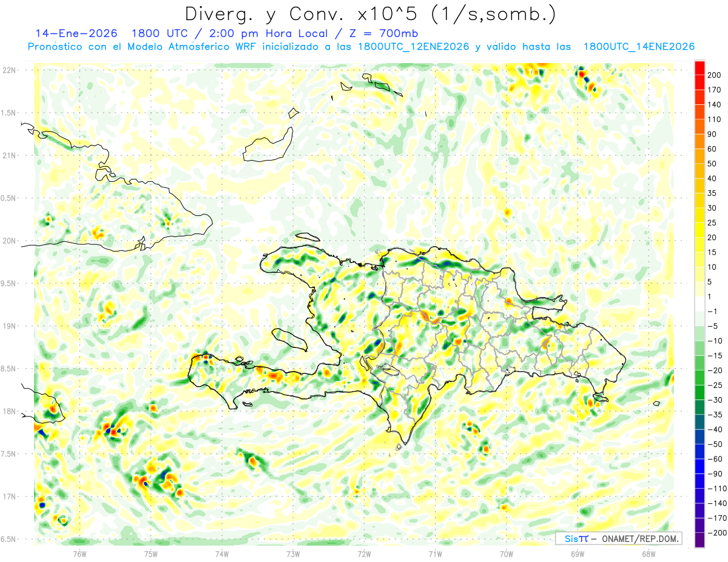Image resolution: width=728 pixels, height=562 pixels.
Task: Click the 'SisTT - ONAMET/REP.DOM.' credit box
Action: click(x=619, y=538)
